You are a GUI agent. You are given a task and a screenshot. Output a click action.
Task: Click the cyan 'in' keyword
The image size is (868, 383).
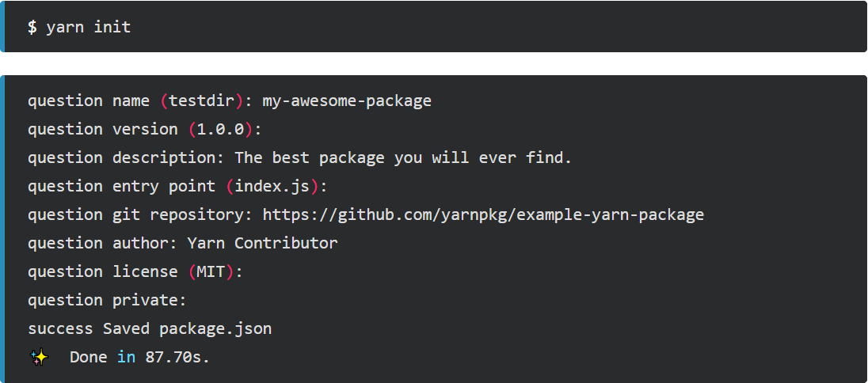(x=126, y=357)
